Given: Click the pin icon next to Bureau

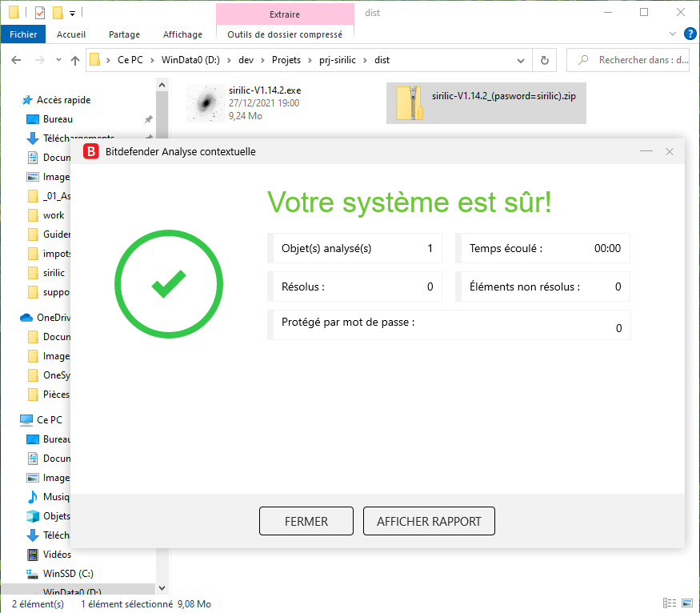Looking at the screenshot, I should 149,119.
